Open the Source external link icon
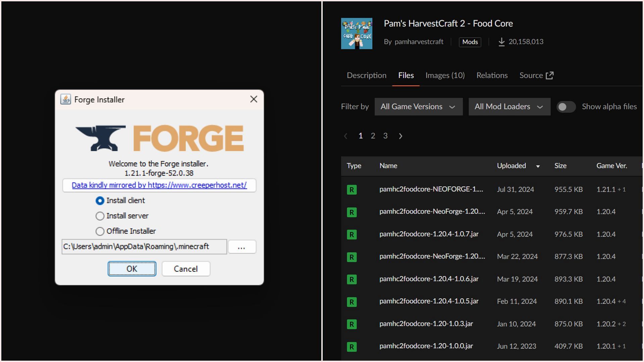The width and height of the screenshot is (644, 362). click(x=549, y=75)
